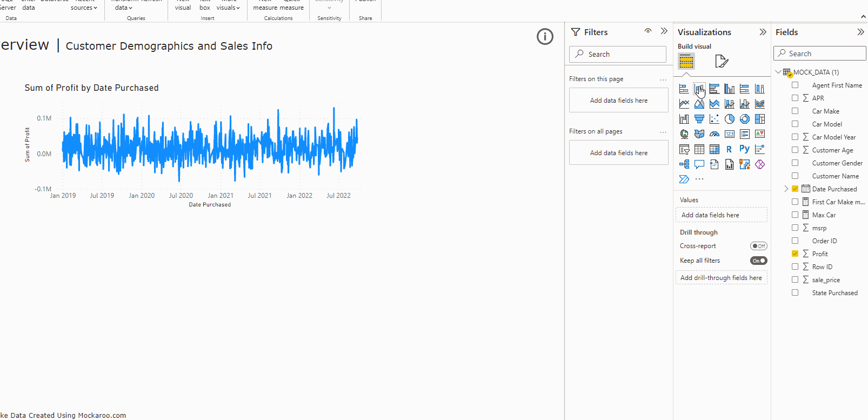868x420 pixels.
Task: Collapse the ribbon with the chevron
Action: pyautogui.click(x=863, y=17)
